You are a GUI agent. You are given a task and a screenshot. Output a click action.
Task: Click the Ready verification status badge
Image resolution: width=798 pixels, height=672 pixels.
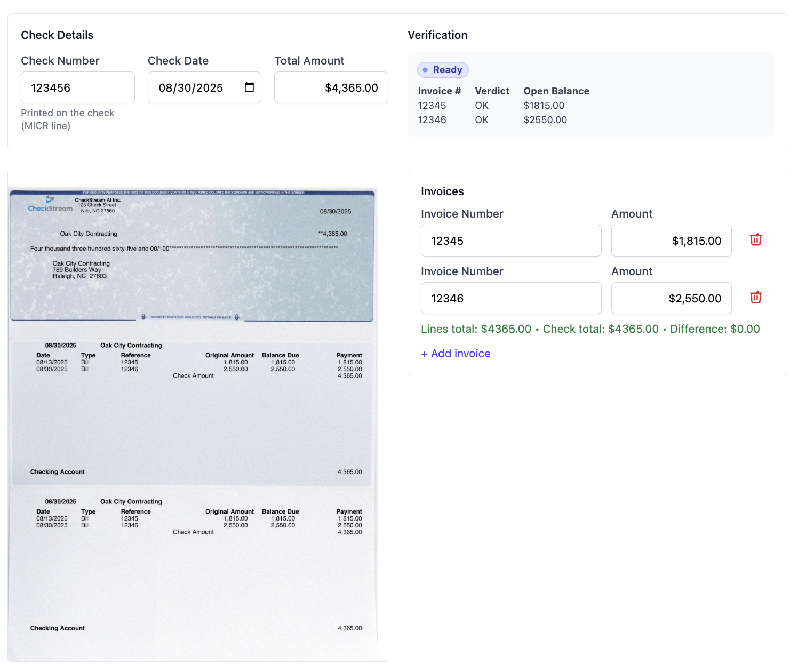tap(443, 69)
